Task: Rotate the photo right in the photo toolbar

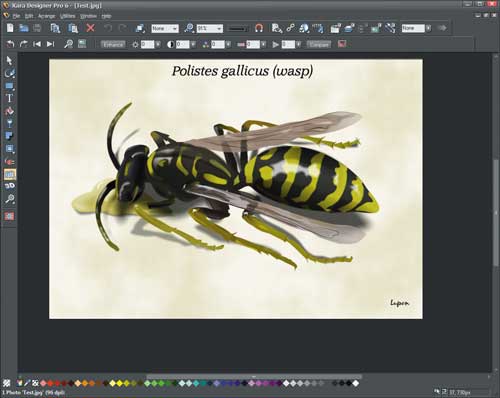Action: [x=24, y=44]
